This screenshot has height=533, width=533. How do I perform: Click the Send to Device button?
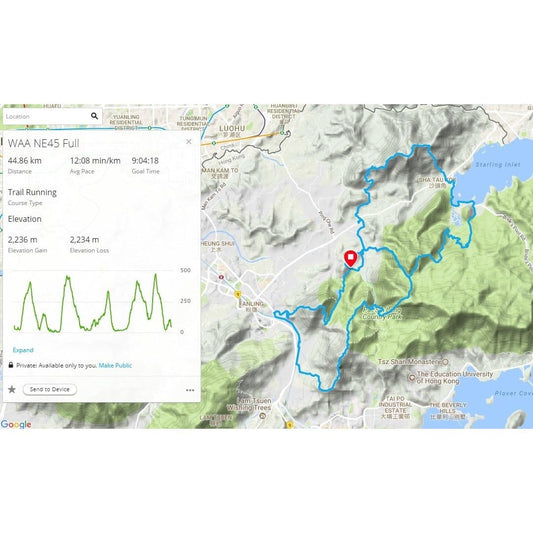[x=50, y=390]
